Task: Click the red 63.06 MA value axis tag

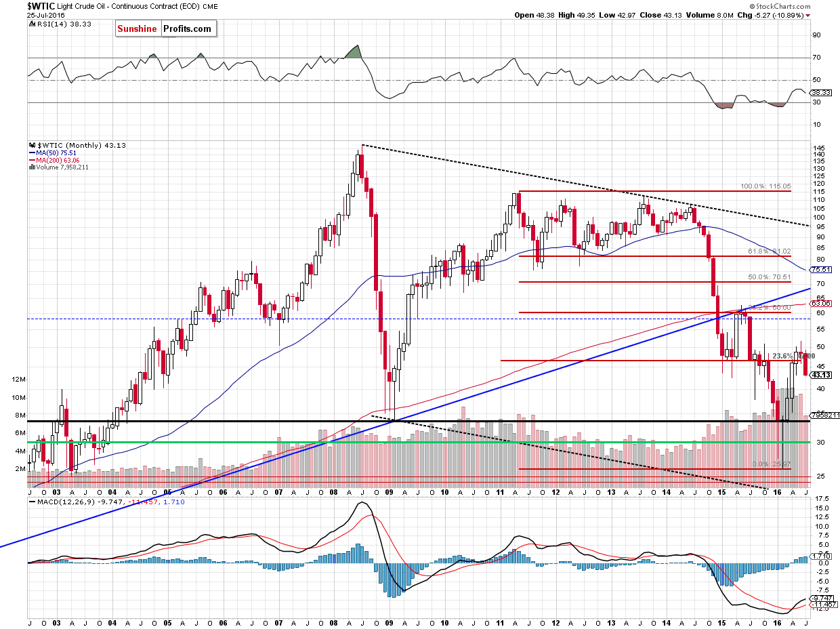Action: click(821, 304)
